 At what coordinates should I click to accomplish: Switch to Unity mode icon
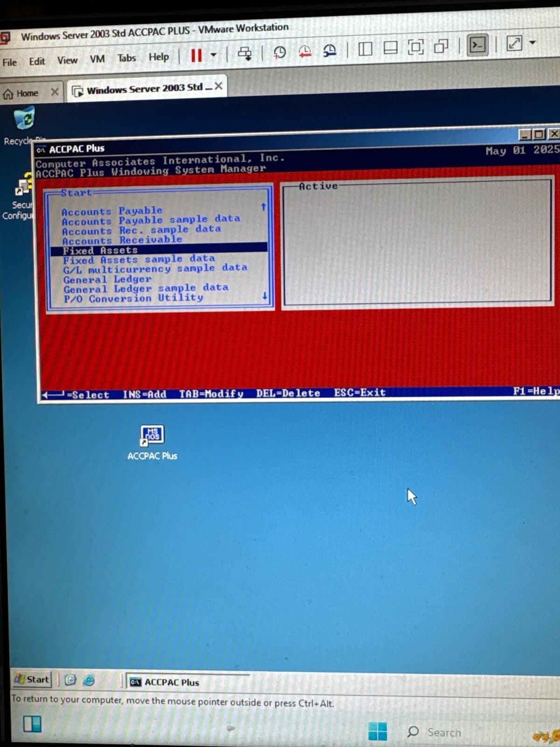click(441, 46)
